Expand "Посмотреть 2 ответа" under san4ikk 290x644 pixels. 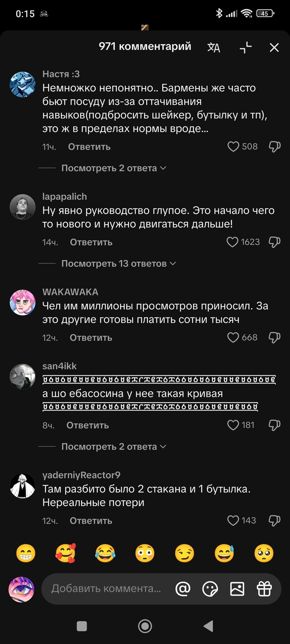[x=114, y=447]
